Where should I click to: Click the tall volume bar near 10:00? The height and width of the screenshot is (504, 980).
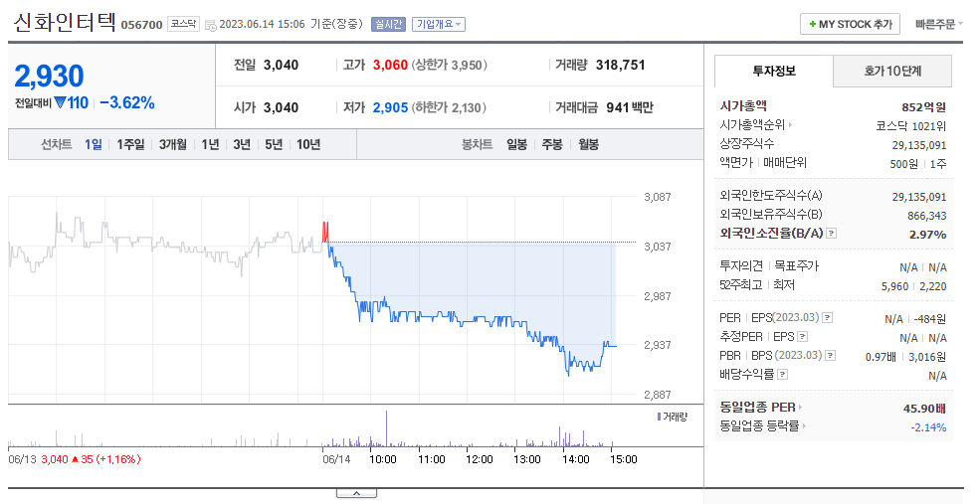pos(386,428)
